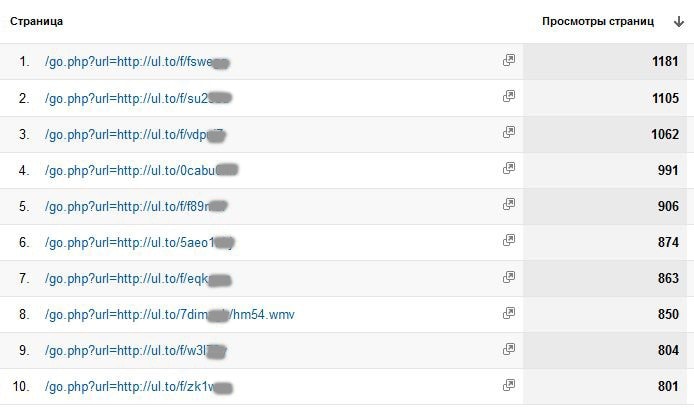Open external link icon for row 5

(x=509, y=205)
